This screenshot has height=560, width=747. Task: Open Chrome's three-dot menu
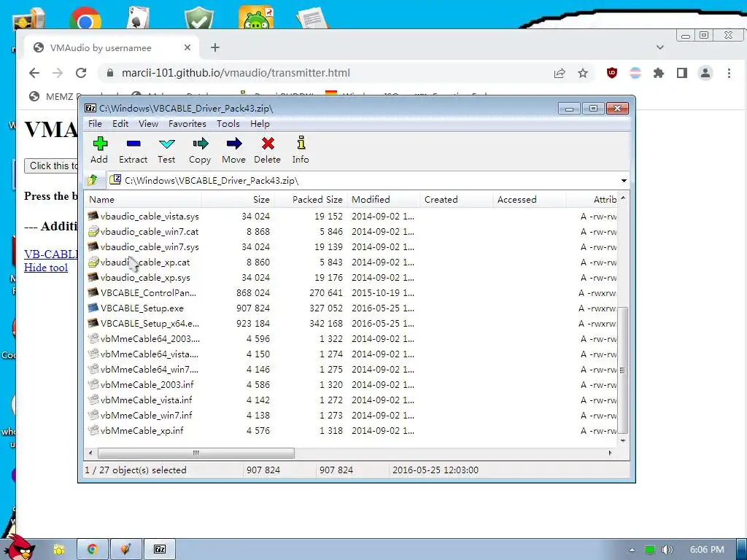pyautogui.click(x=729, y=73)
